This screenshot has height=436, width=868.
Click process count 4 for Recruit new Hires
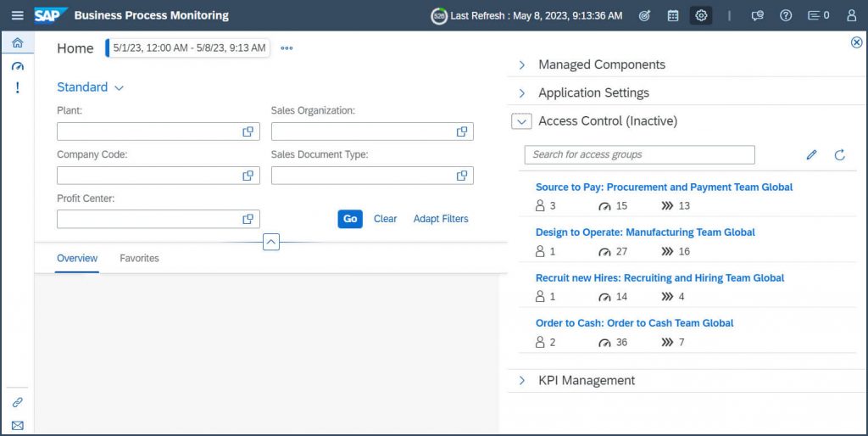pos(672,297)
